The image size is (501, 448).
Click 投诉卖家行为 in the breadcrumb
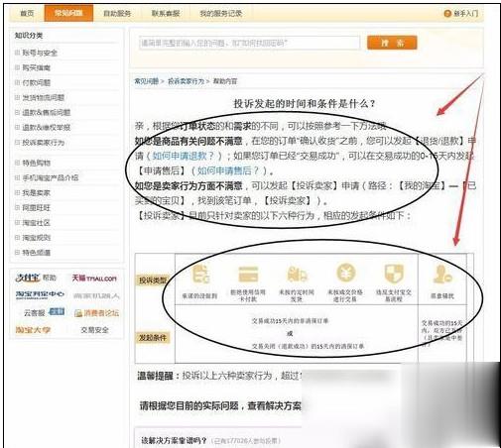[x=187, y=81]
